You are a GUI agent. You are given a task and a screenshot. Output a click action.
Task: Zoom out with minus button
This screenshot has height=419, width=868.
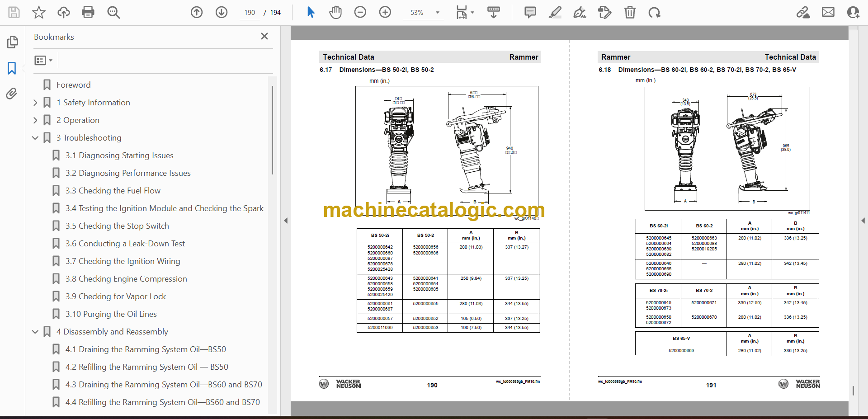[x=360, y=12]
